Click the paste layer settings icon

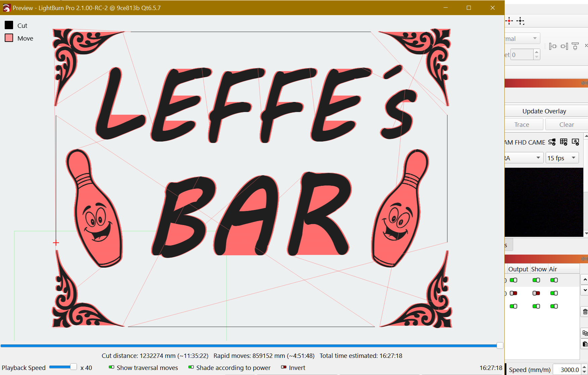(x=585, y=344)
